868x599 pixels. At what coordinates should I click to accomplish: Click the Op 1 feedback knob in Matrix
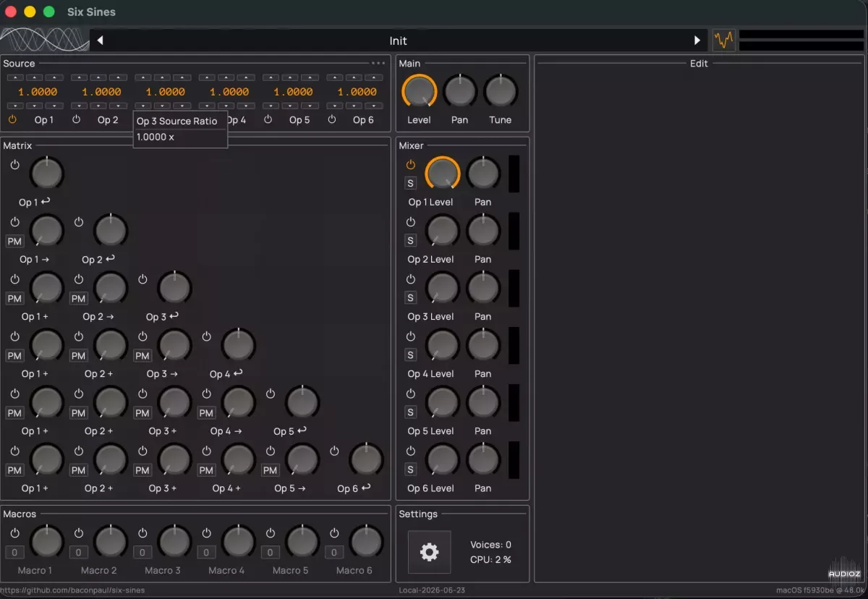click(47, 174)
